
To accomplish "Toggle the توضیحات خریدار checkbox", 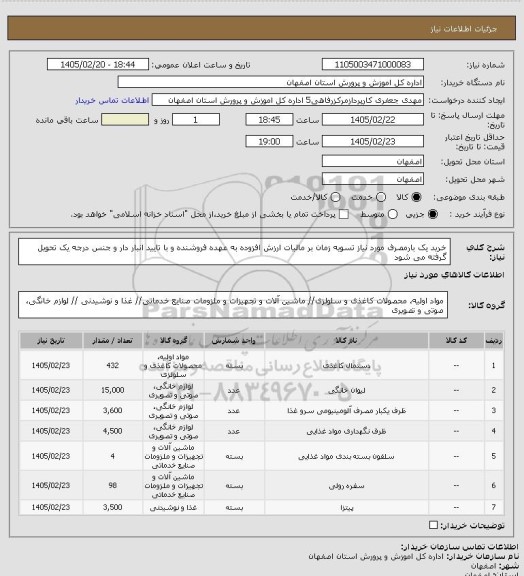I will point(433,525).
